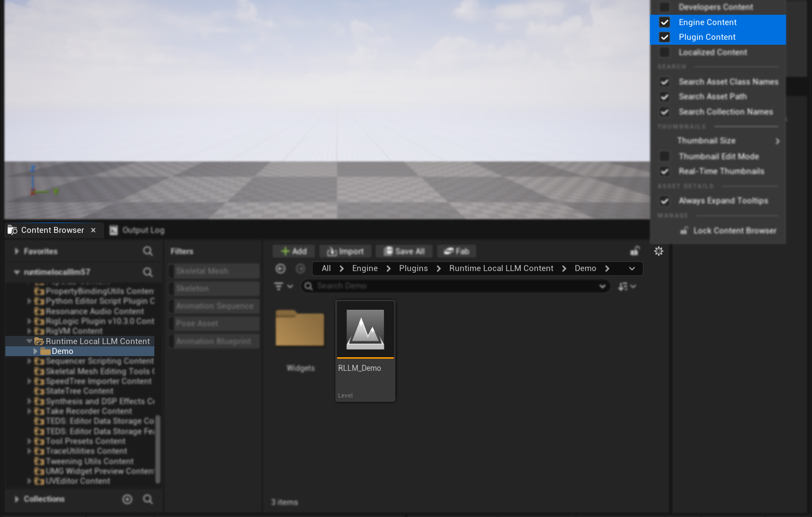Click search icon in Favorites row

click(148, 251)
